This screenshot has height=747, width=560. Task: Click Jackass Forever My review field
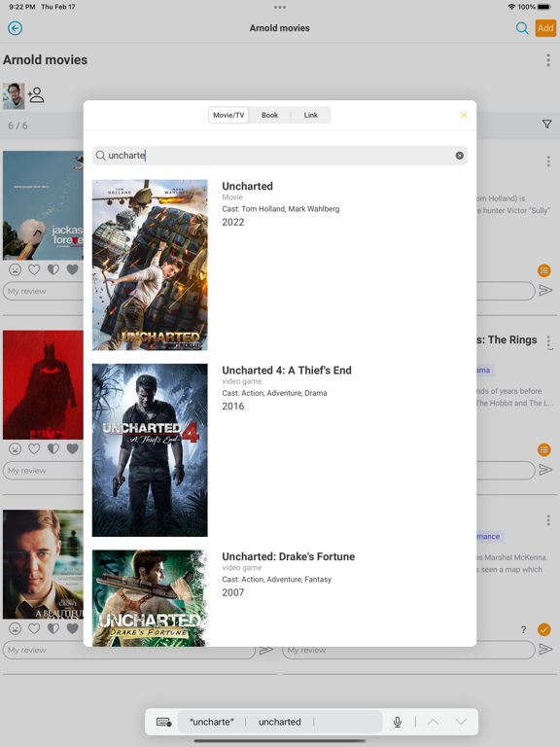[x=44, y=291]
